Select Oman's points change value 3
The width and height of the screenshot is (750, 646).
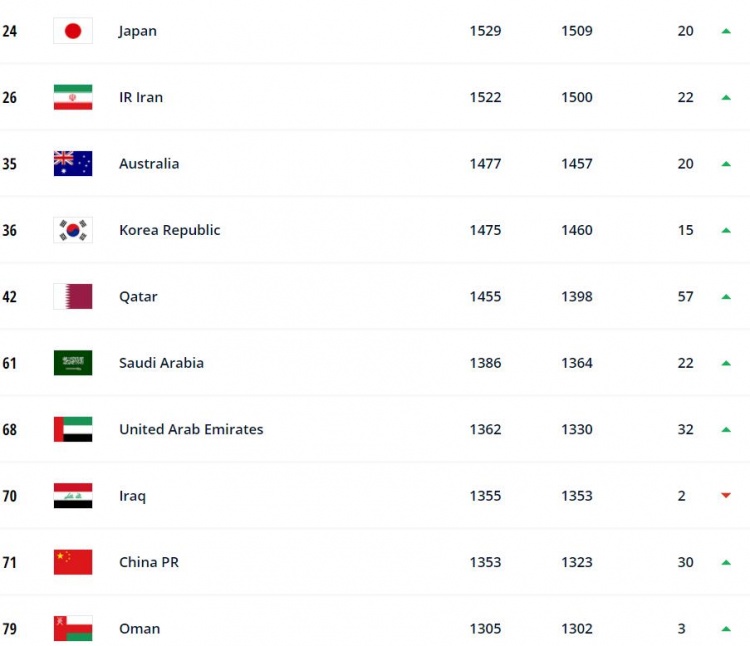click(682, 628)
